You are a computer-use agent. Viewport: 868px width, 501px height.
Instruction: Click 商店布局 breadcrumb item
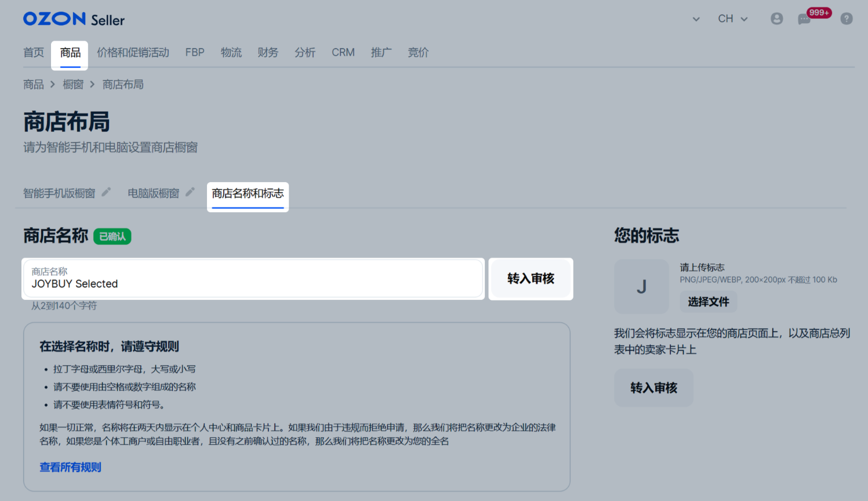123,85
